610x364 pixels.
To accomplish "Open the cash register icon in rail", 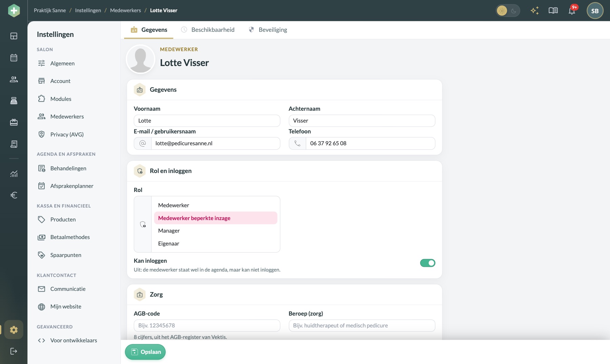I will click(14, 101).
